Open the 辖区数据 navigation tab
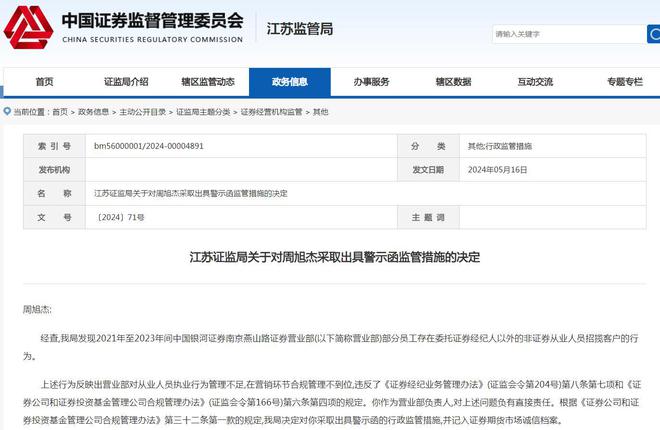 point(453,82)
